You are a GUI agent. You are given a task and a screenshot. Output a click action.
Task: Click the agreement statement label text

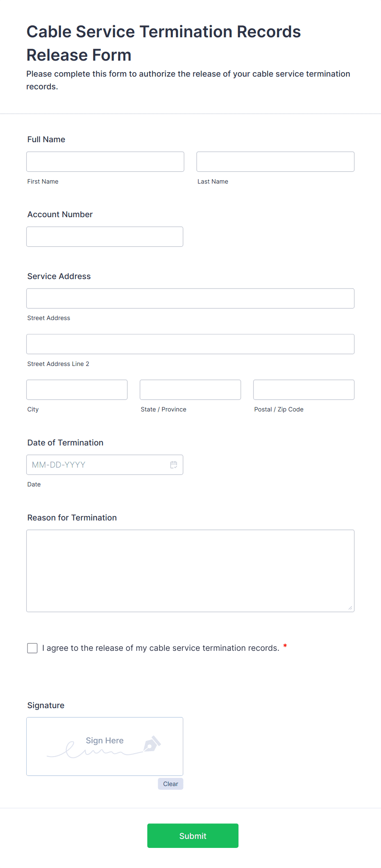coord(161,648)
